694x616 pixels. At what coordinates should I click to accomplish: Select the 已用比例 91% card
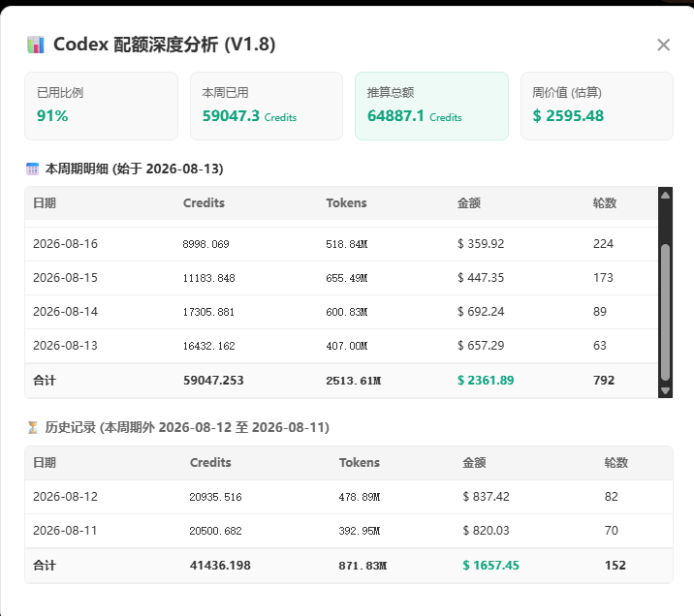click(x=102, y=107)
